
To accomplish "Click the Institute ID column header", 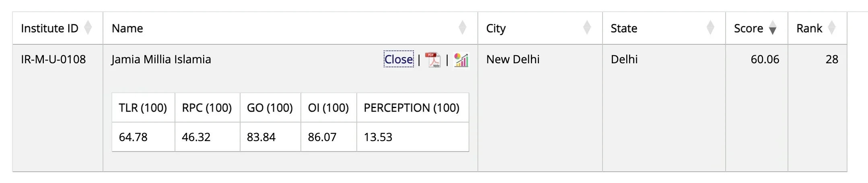I will [x=49, y=28].
